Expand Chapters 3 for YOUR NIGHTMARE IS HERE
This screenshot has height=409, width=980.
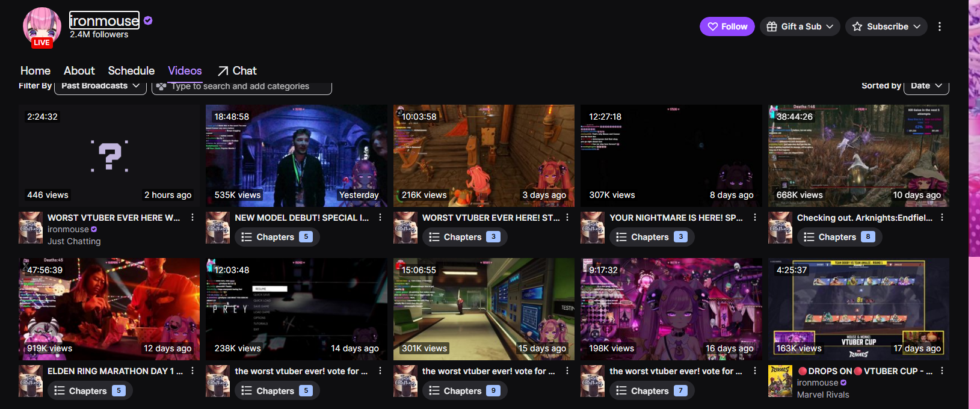click(652, 237)
